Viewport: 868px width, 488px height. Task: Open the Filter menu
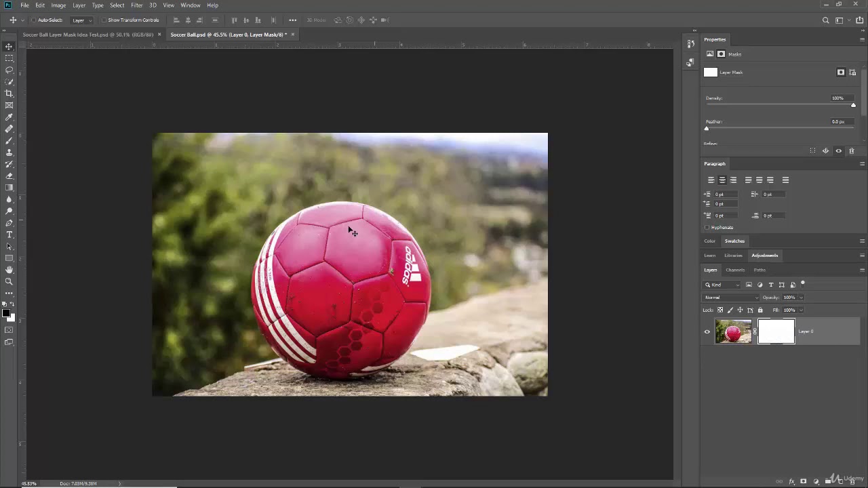click(x=136, y=5)
